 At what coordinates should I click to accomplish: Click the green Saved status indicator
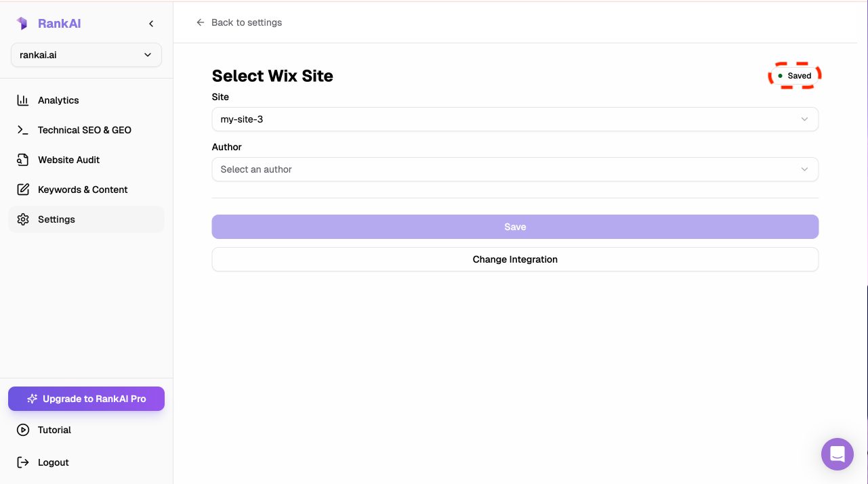794,75
